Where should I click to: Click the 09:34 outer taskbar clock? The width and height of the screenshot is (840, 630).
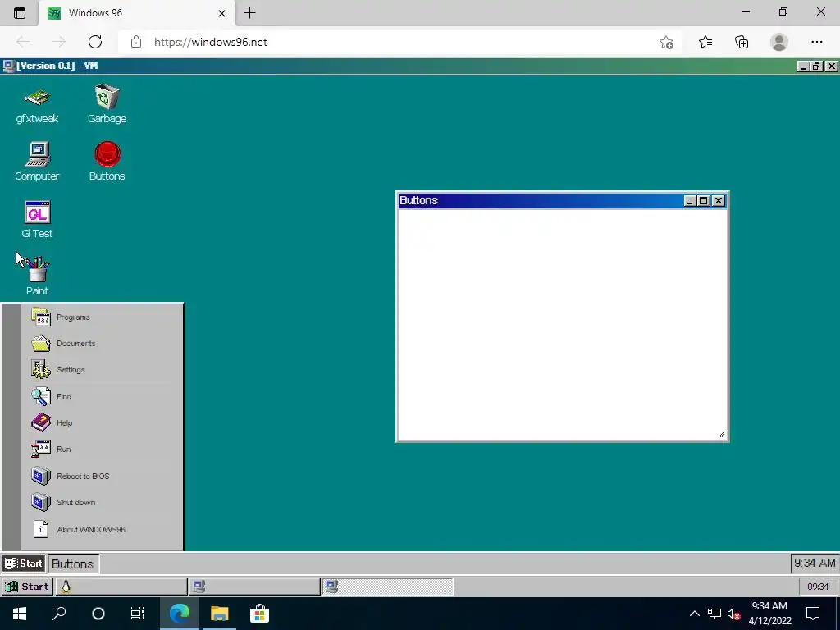(x=818, y=587)
